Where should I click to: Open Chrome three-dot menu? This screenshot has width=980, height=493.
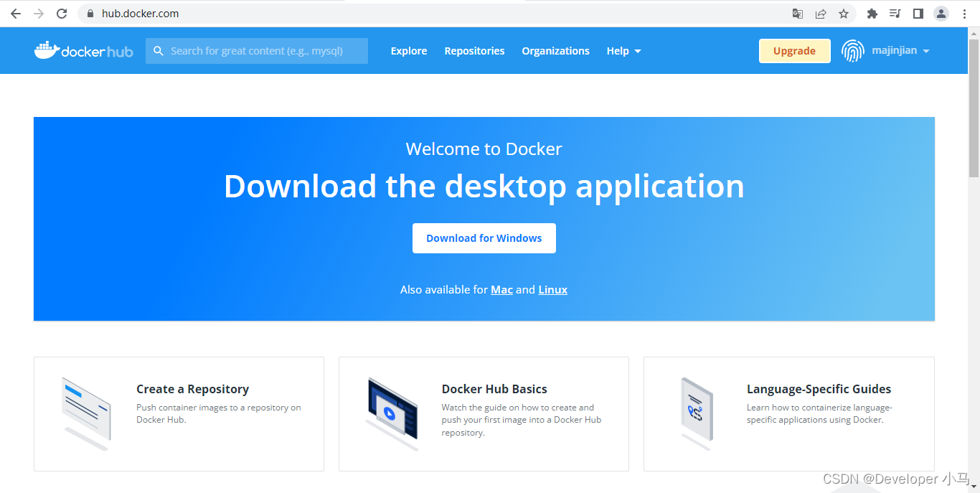point(964,14)
